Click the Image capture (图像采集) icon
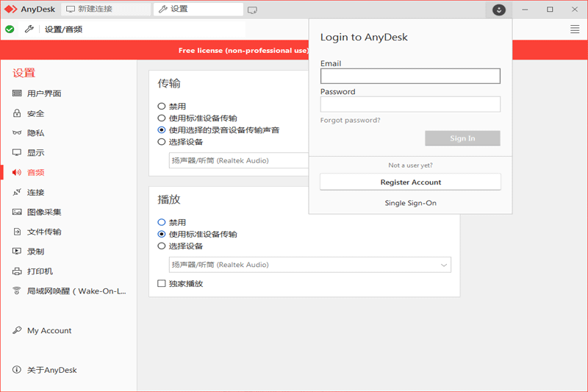This screenshot has width=588, height=392. (x=17, y=212)
